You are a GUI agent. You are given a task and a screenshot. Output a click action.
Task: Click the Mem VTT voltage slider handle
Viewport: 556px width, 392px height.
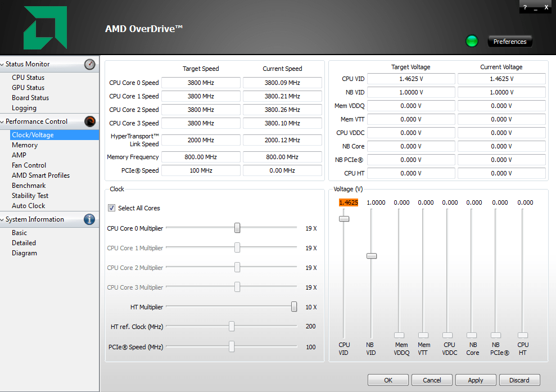coord(423,335)
